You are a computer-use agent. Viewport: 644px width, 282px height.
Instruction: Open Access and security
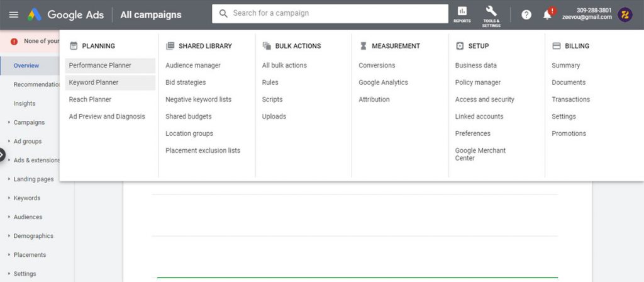coord(485,99)
